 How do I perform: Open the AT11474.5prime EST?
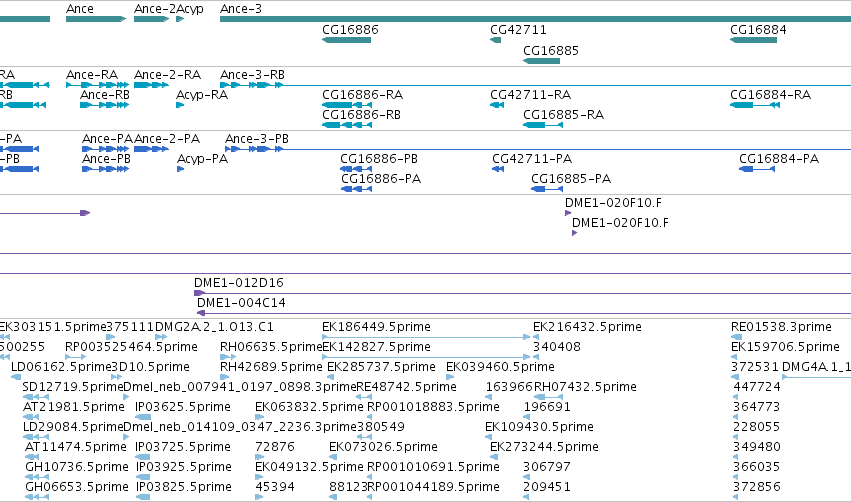33,457
